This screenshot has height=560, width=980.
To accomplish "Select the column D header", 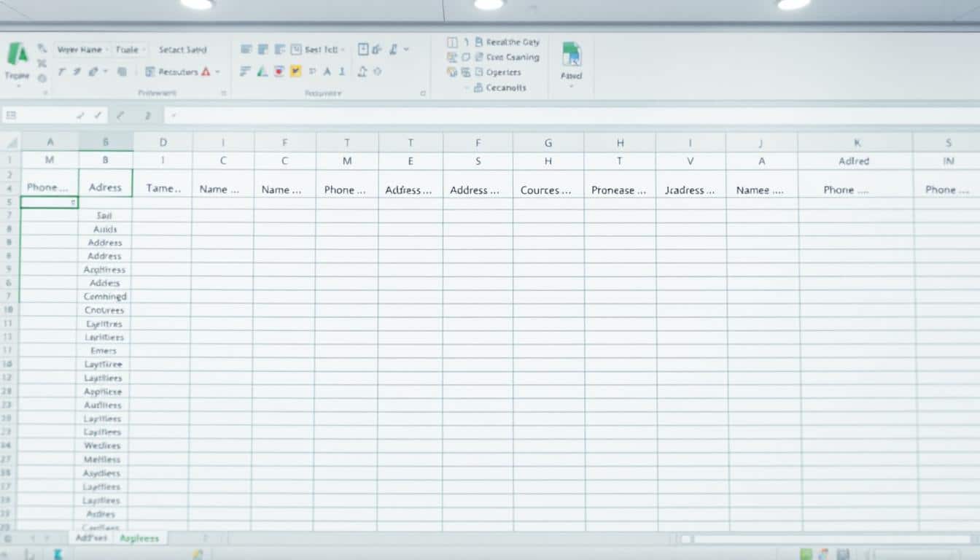I will (163, 142).
